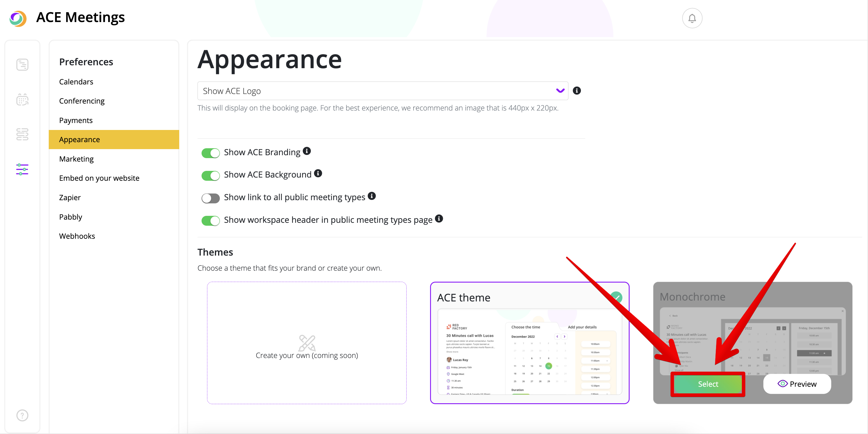868x434 pixels.
Task: Open Embed on your website settings
Action: click(x=99, y=178)
